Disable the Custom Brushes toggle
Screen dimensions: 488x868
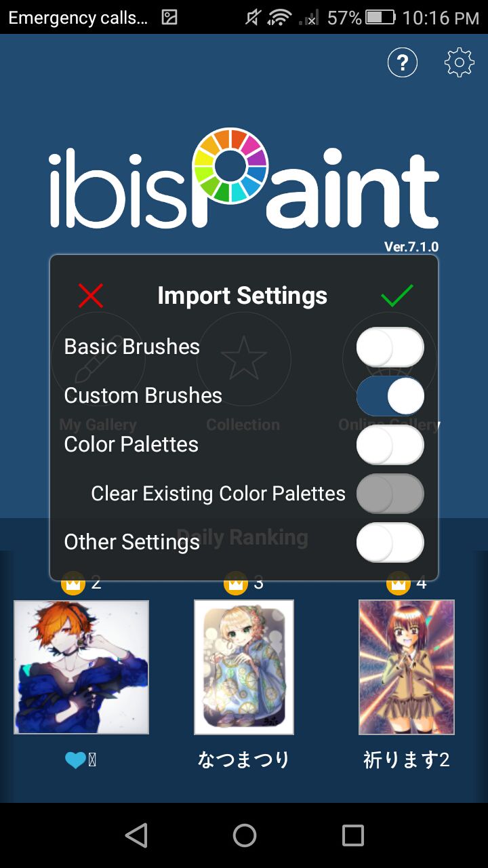pyautogui.click(x=390, y=396)
